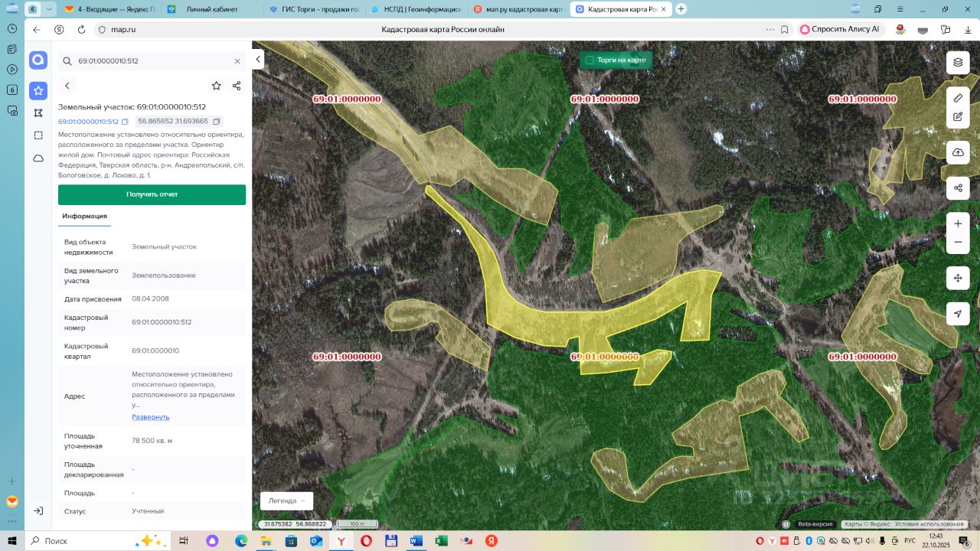
Task: Switch to the 'Личный кабинет' tab
Action: click(214, 9)
